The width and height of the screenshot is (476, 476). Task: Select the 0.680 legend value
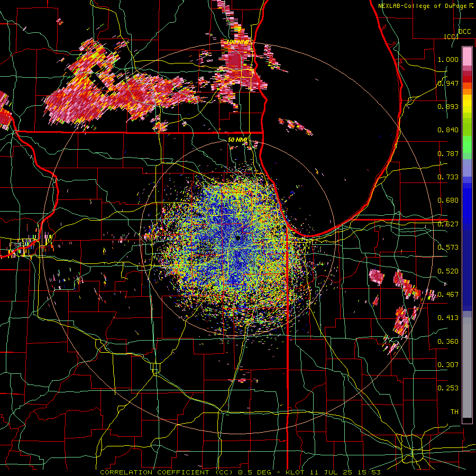click(x=448, y=200)
